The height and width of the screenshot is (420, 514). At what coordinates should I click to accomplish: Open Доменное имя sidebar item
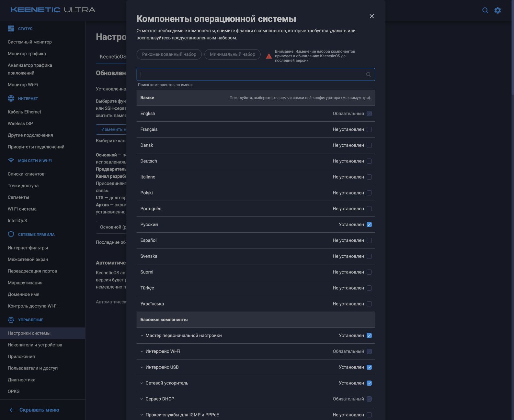tap(24, 294)
